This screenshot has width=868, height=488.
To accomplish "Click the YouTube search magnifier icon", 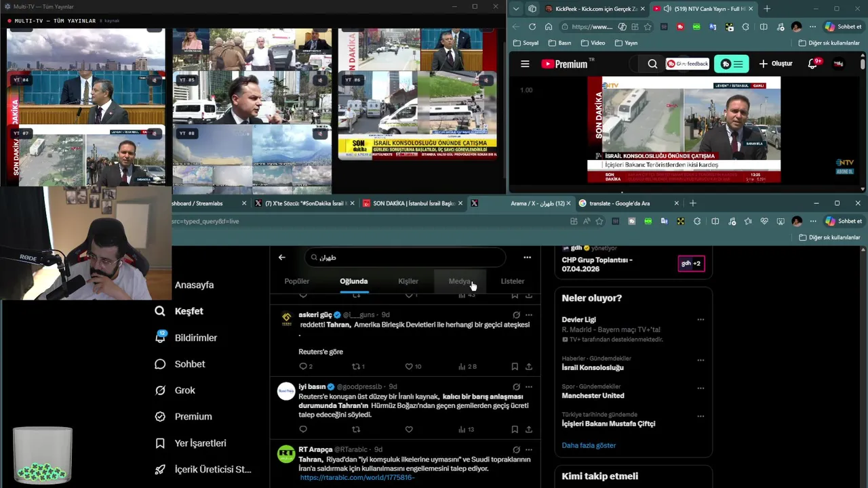I will pos(652,64).
